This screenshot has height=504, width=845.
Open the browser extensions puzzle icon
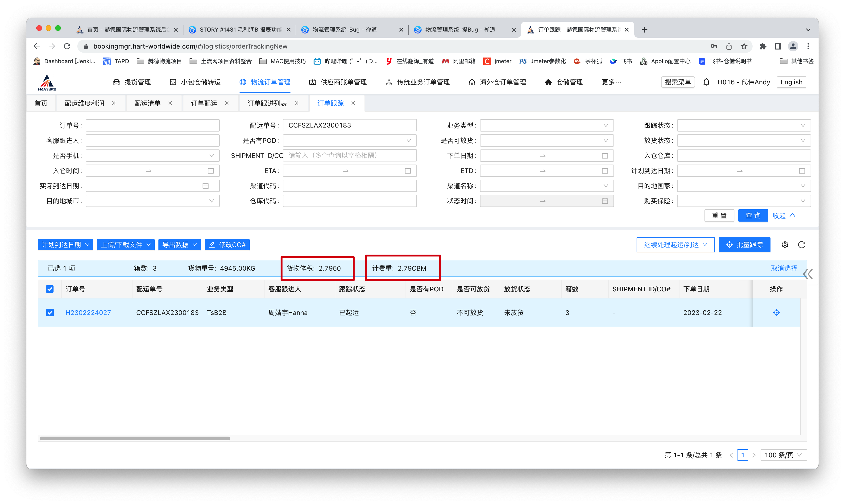(x=763, y=46)
